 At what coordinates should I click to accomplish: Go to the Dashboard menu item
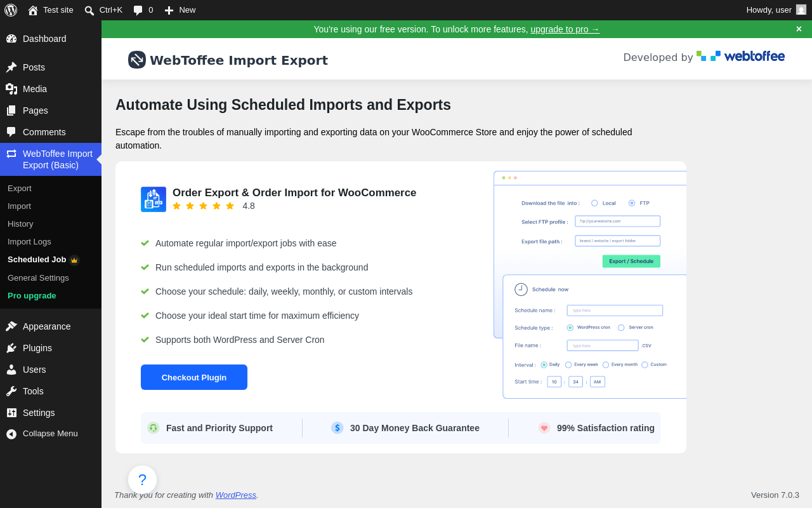click(x=51, y=39)
